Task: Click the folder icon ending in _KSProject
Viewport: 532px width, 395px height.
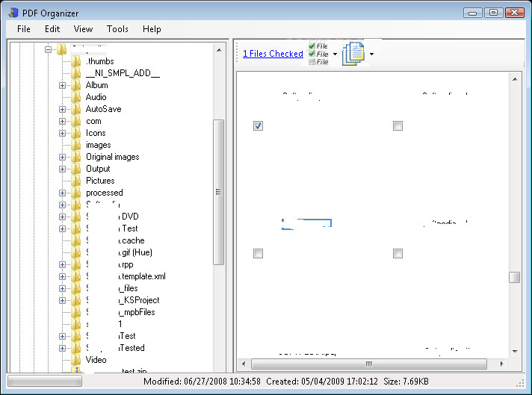Action: (75, 300)
